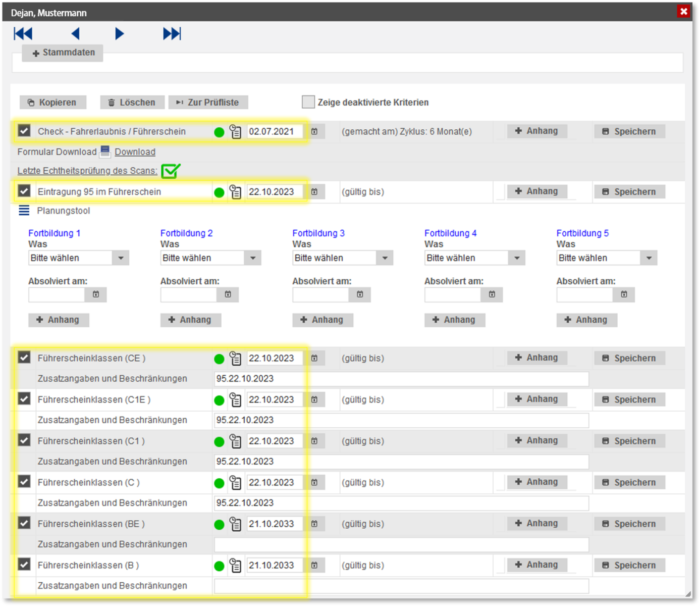Open calendar for Fortbildung 2 Absolviert am
The width and height of the screenshot is (700, 606).
click(228, 294)
